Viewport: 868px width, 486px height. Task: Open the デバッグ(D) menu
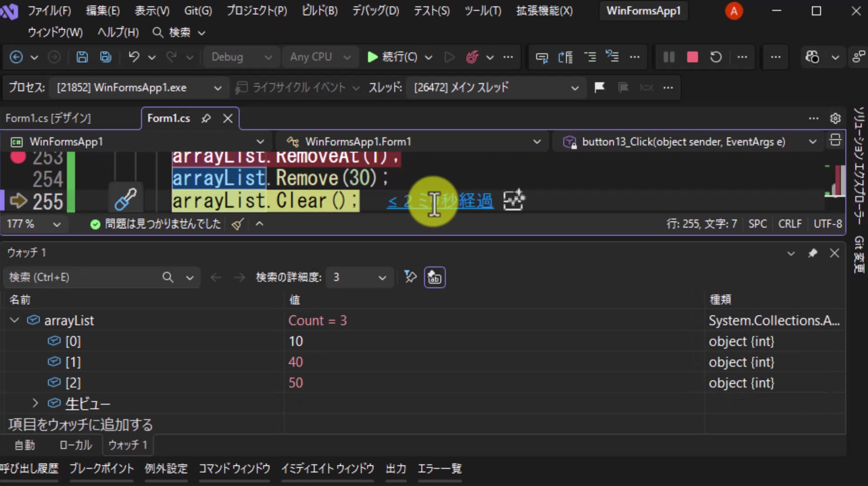coord(376,11)
